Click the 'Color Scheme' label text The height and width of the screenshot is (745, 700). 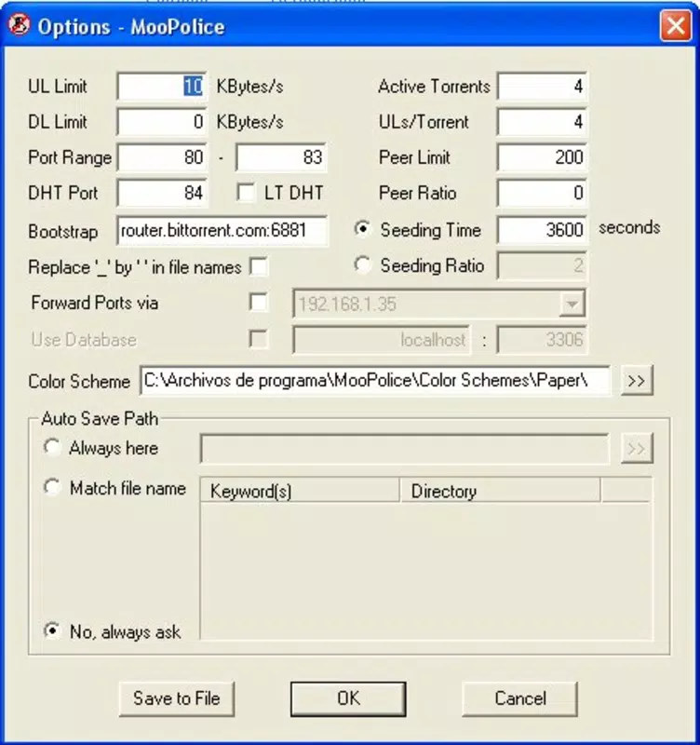point(79,382)
